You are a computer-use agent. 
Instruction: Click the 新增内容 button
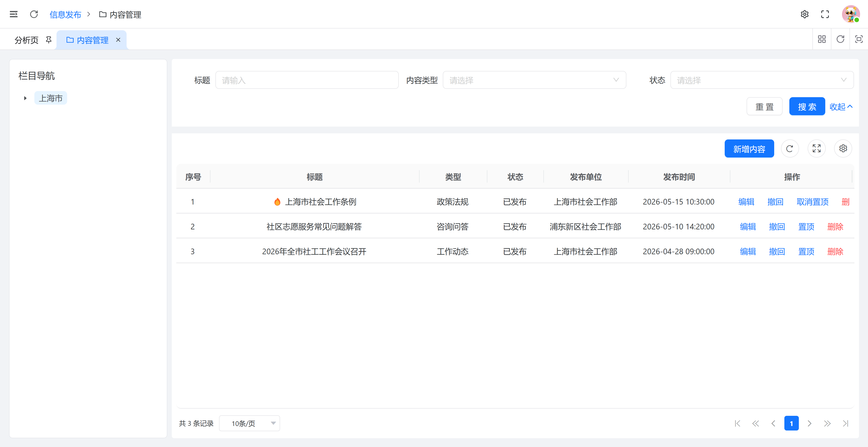(749, 148)
